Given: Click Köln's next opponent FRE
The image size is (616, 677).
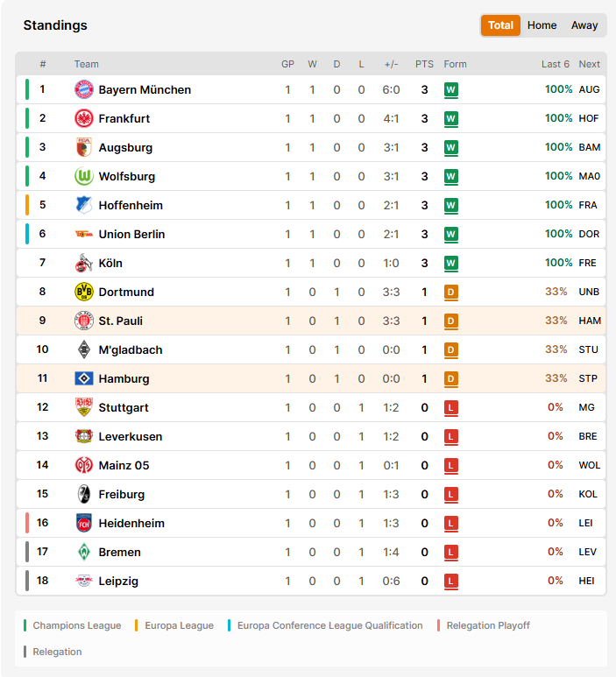Looking at the screenshot, I should tap(587, 263).
